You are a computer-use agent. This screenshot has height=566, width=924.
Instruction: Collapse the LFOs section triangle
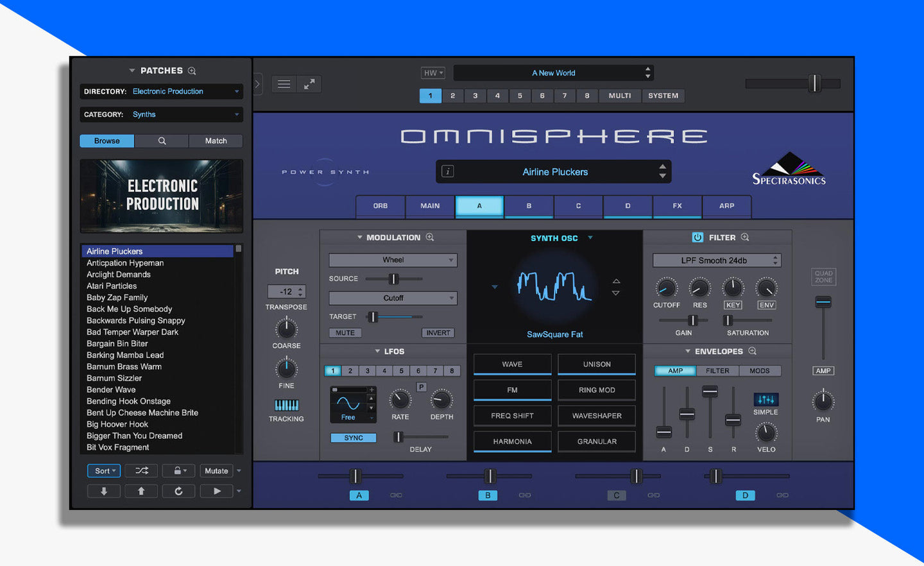377,351
